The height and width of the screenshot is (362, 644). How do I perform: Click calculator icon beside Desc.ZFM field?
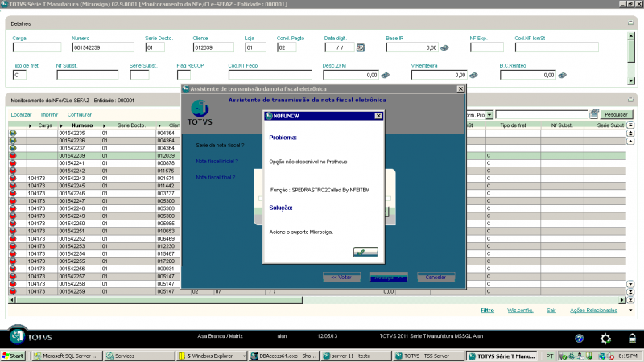tap(386, 75)
